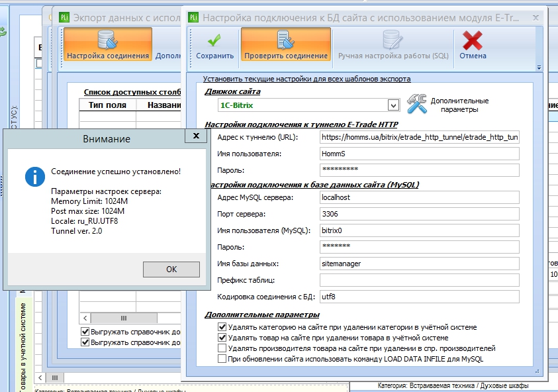Edit the tunnel URL address field
558x392 pixels.
pyautogui.click(x=419, y=137)
